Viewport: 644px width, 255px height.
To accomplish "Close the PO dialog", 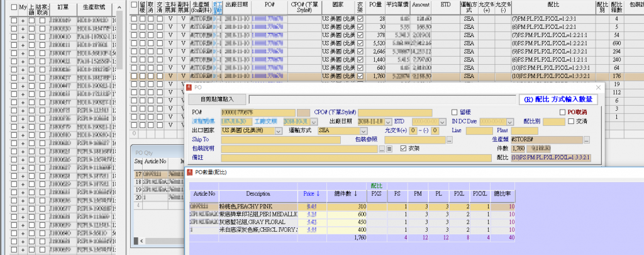I will (x=598, y=87).
